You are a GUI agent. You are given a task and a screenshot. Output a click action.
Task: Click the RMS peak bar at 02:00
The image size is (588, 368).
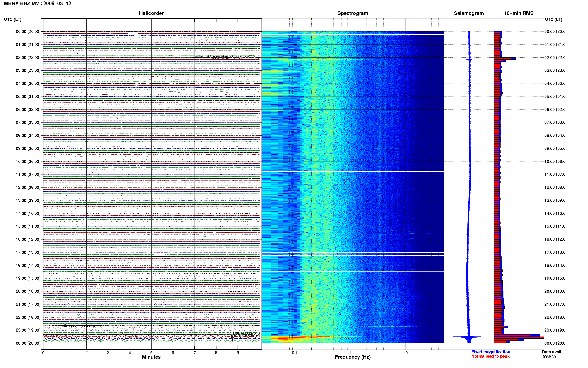(505, 58)
